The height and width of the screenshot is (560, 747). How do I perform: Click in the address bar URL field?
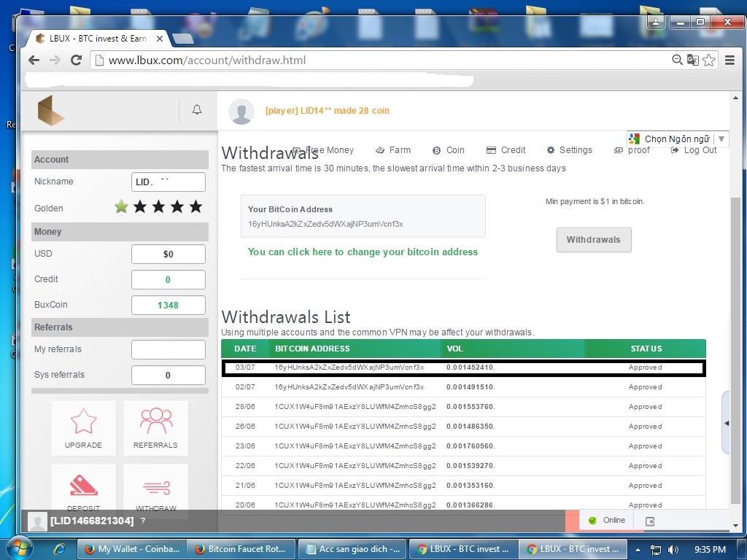click(381, 60)
